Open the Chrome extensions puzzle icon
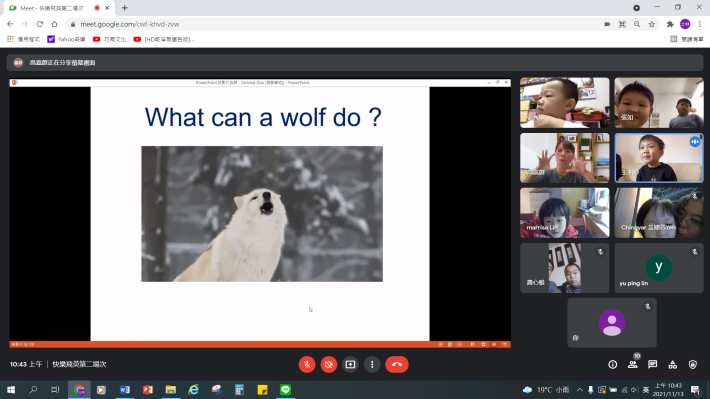Image resolution: width=710 pixels, height=399 pixels. (x=670, y=24)
